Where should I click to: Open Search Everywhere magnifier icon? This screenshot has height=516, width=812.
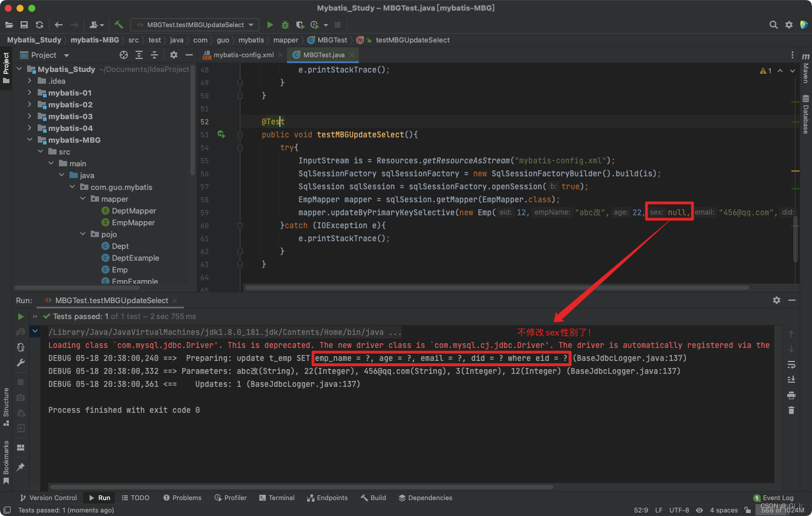coord(774,25)
